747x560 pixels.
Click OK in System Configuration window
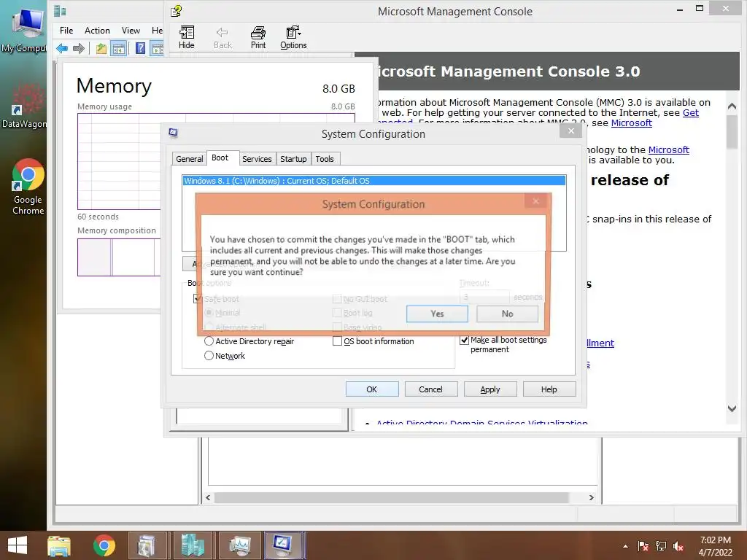point(372,389)
